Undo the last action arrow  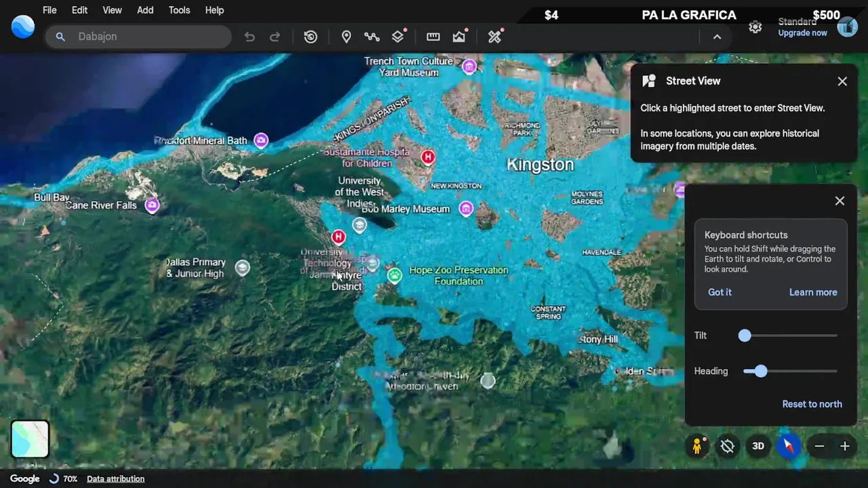point(250,37)
